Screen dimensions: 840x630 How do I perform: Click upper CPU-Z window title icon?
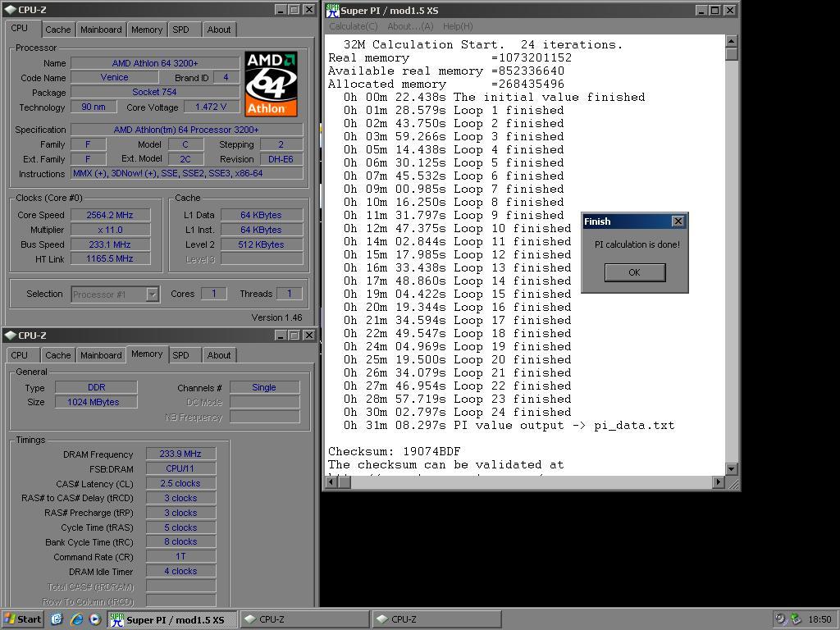point(10,10)
